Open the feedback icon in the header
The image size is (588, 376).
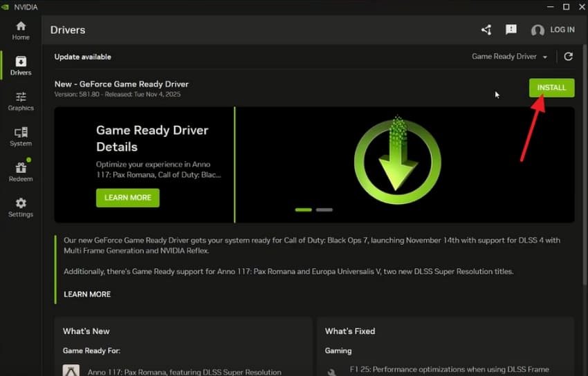pyautogui.click(x=511, y=30)
